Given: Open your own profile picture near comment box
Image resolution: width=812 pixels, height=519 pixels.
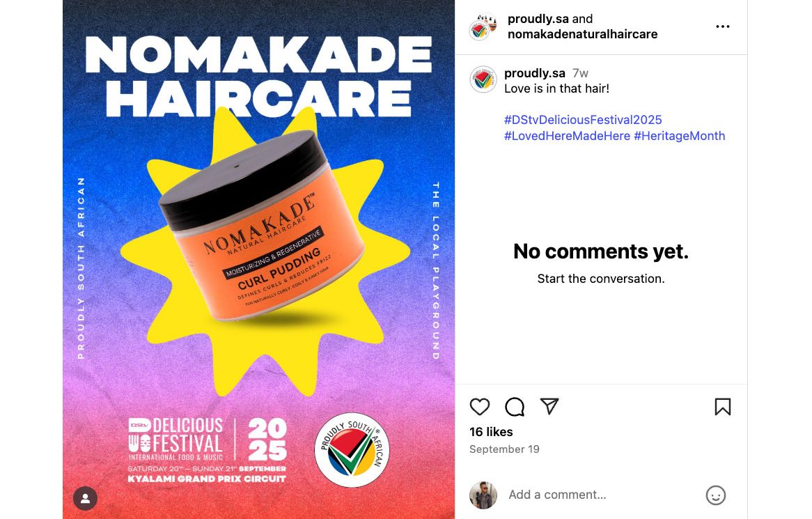Looking at the screenshot, I should point(483,495).
